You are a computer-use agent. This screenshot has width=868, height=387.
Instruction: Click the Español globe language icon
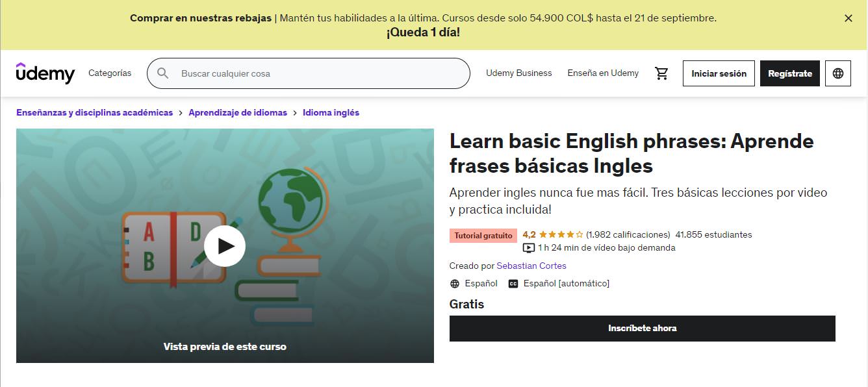point(455,284)
